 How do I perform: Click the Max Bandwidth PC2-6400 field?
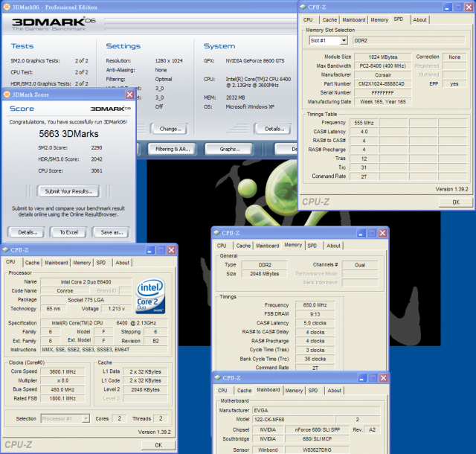(x=382, y=65)
